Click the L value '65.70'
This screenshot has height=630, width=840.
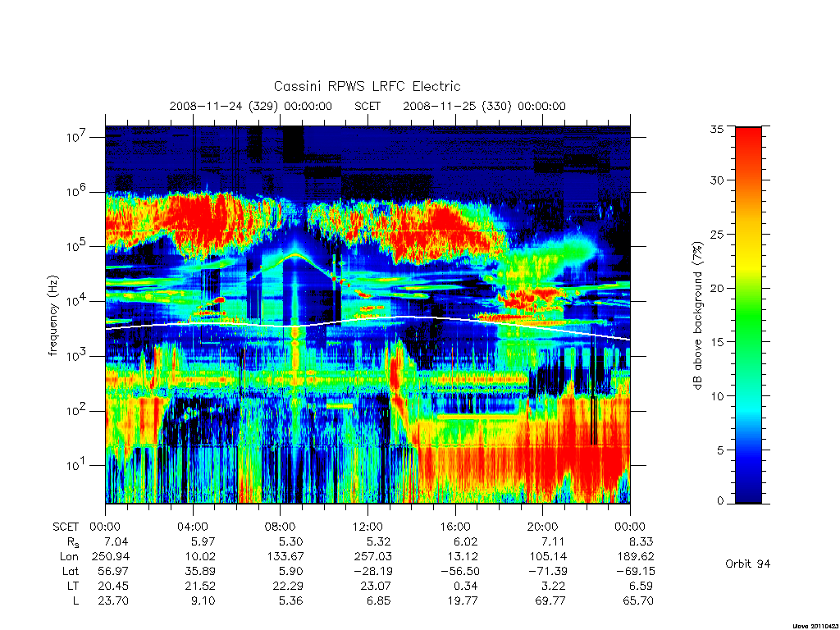pyautogui.click(x=638, y=600)
